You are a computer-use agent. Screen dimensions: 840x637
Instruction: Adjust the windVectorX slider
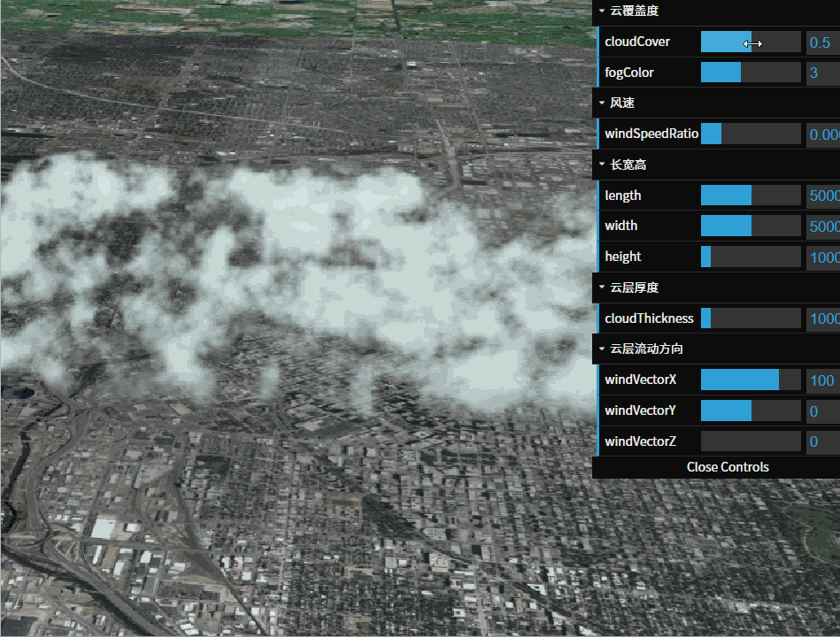(751, 380)
